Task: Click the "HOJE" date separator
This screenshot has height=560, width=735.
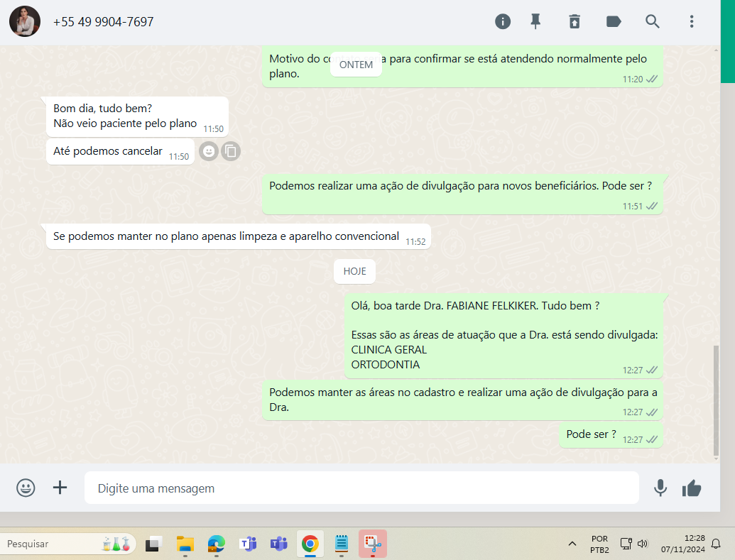Action: (x=354, y=271)
